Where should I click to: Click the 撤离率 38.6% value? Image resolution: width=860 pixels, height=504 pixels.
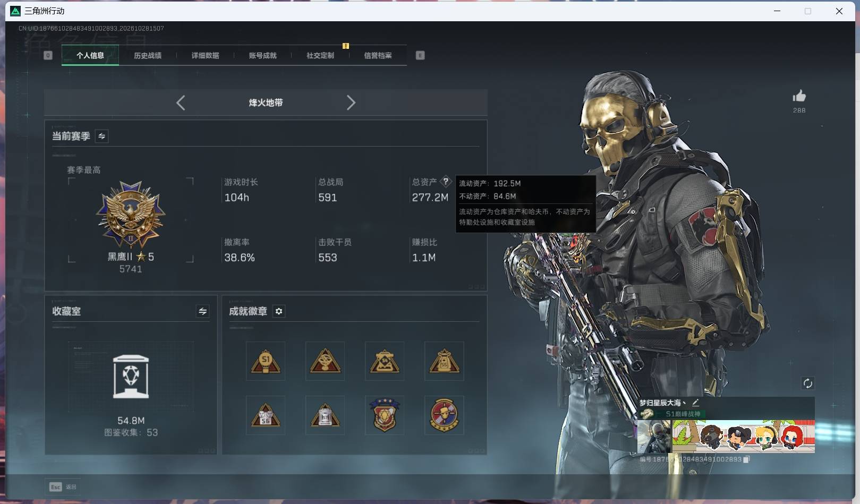[x=240, y=258]
